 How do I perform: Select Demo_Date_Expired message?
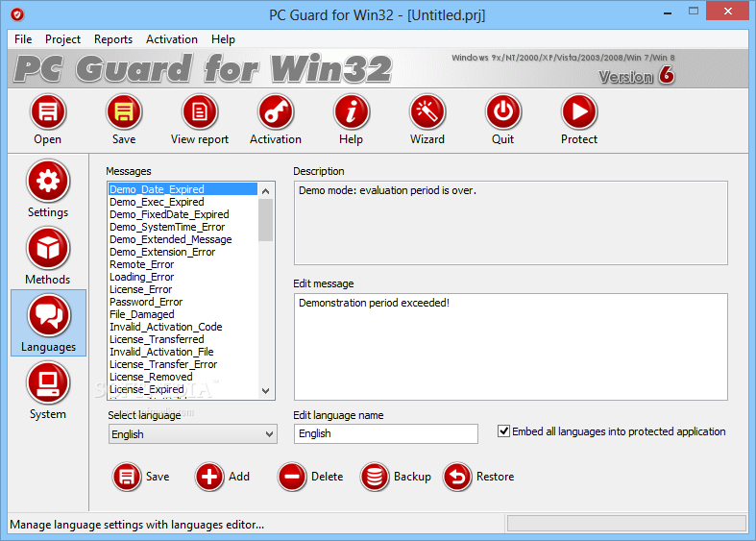pos(183,189)
